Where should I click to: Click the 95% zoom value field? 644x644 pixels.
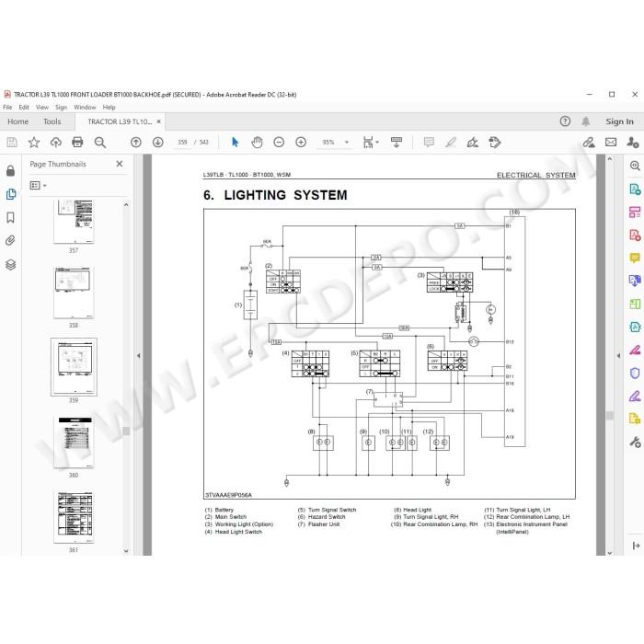click(x=328, y=143)
